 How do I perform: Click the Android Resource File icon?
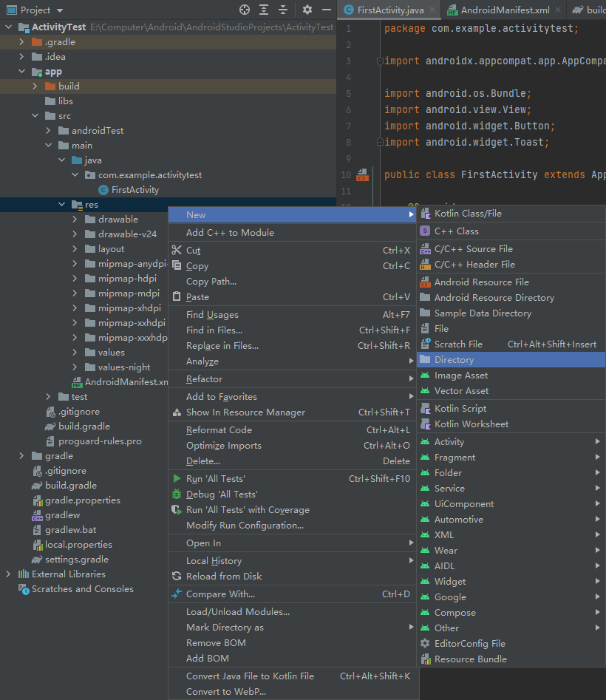425,282
